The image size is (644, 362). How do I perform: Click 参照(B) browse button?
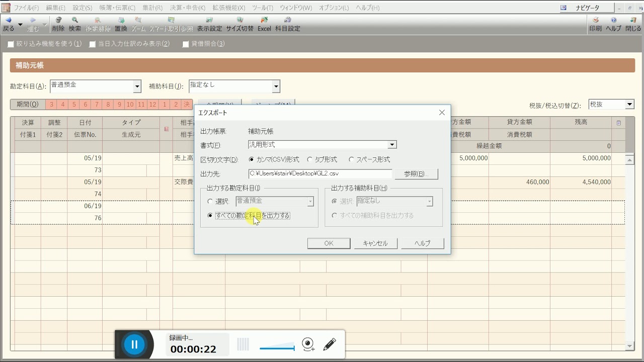click(416, 174)
